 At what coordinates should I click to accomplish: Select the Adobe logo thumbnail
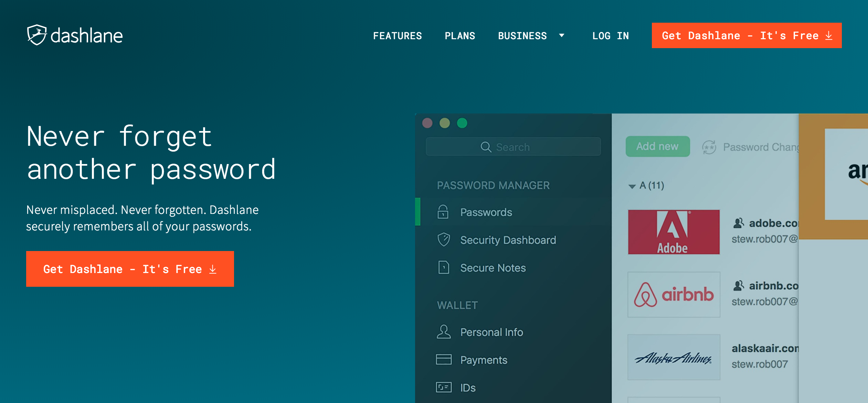[674, 232]
